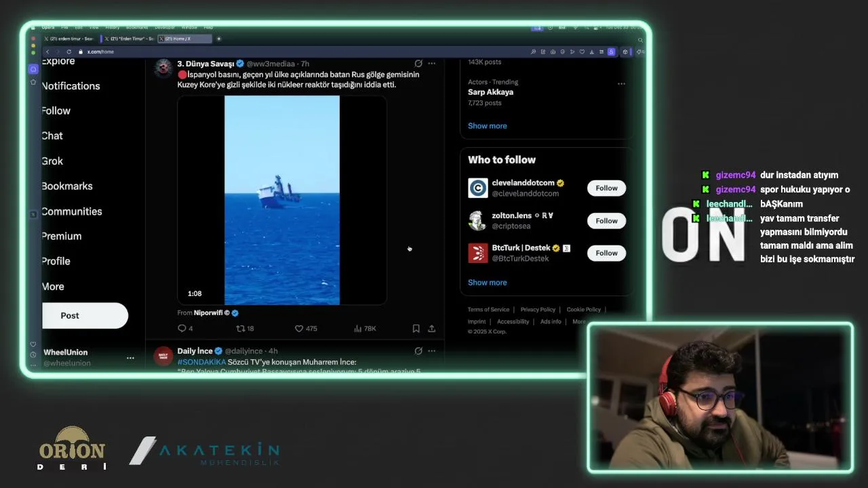Open the Niporwifi video source link
The height and width of the screenshot is (488, 868).
pyautogui.click(x=216, y=313)
